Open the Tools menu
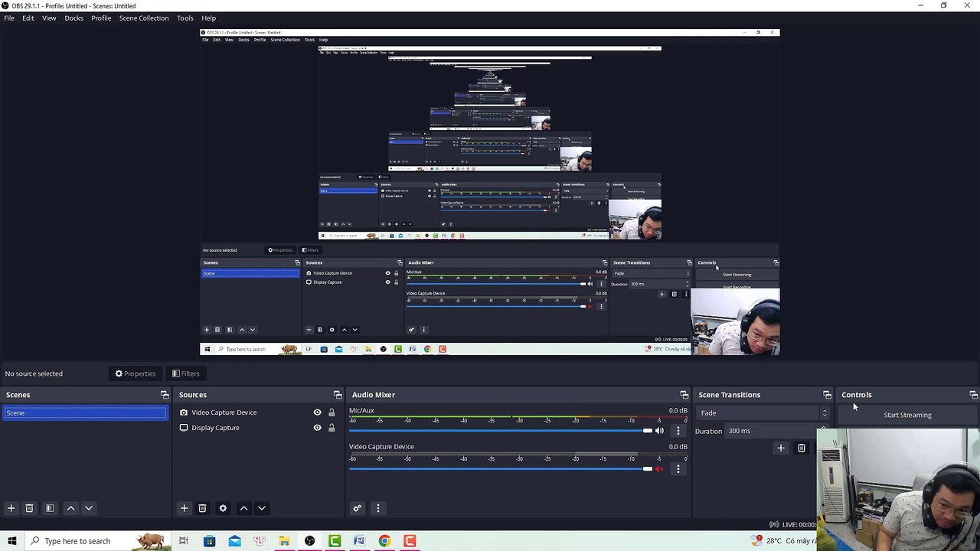 (x=185, y=18)
